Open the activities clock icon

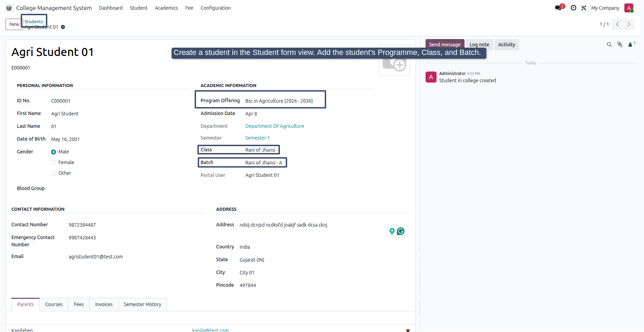(573, 8)
